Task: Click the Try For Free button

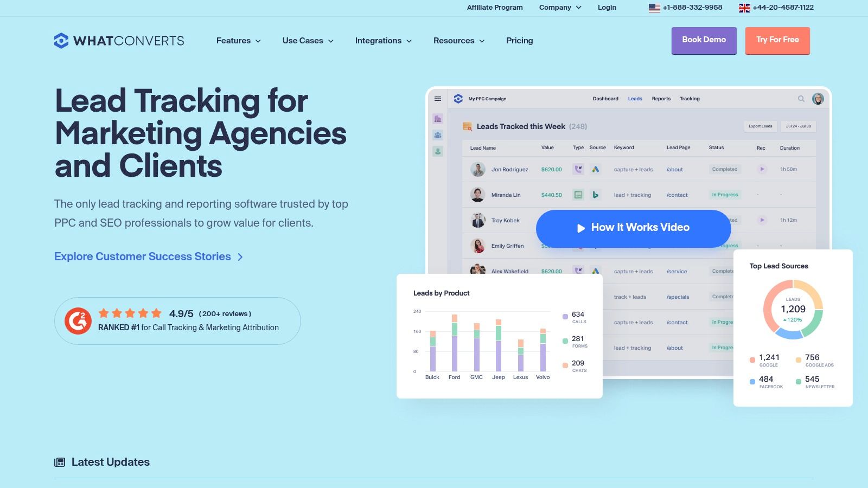Action: [x=777, y=40]
